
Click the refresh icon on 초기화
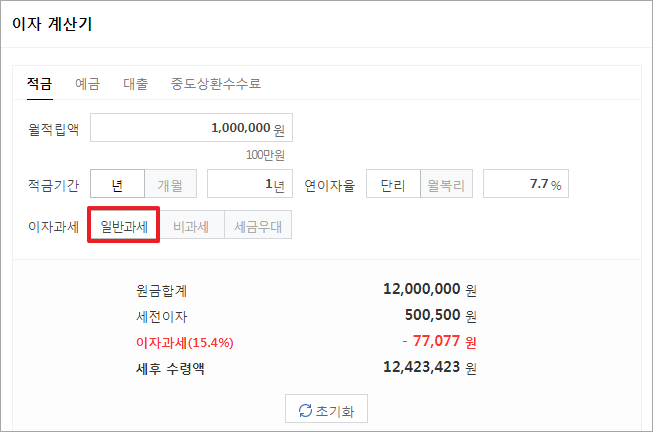click(x=305, y=410)
